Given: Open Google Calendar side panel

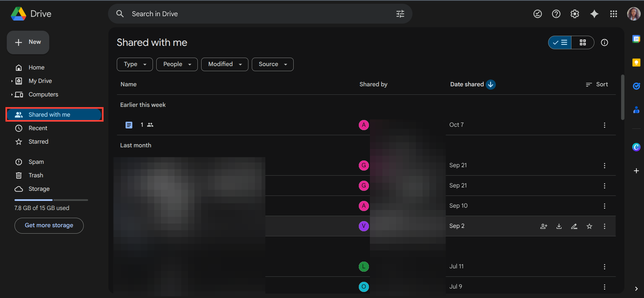Looking at the screenshot, I should click(x=636, y=39).
